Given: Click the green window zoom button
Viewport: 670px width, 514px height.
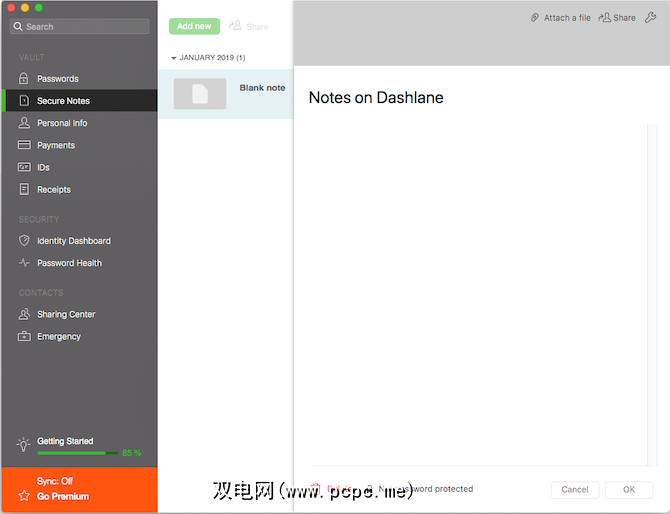Looking at the screenshot, I should pyautogui.click(x=39, y=7).
